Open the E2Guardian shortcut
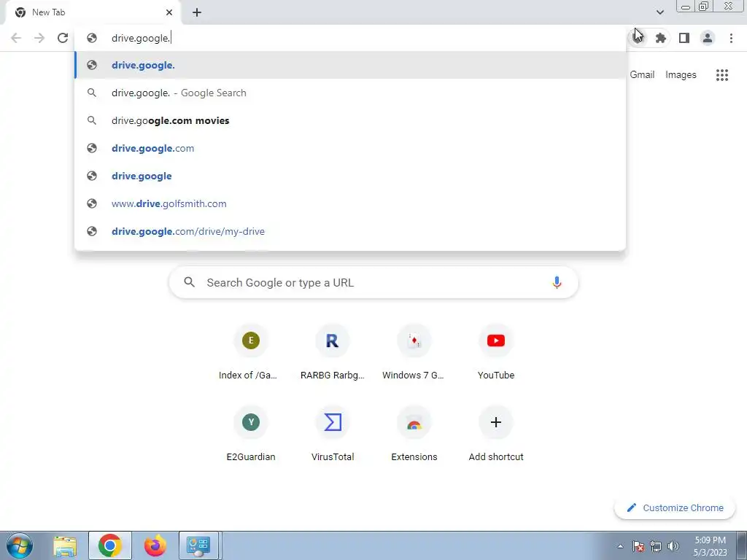 coord(251,435)
